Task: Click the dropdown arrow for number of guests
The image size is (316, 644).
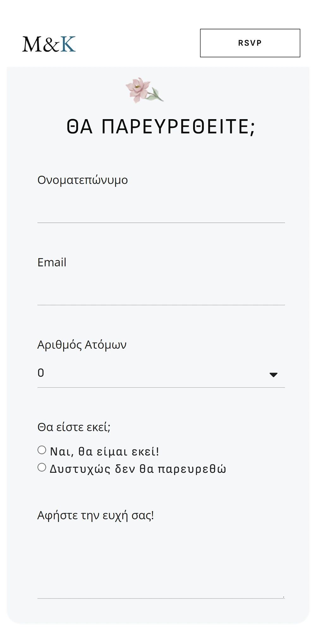Action: (x=273, y=375)
